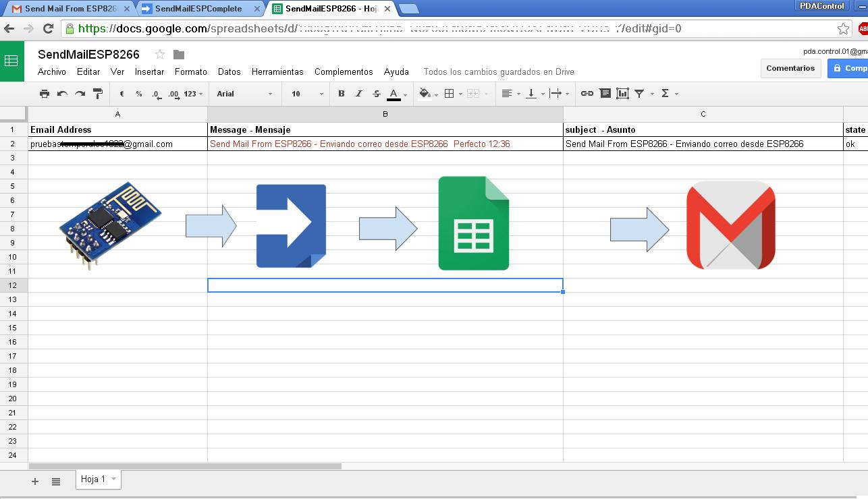This screenshot has height=499, width=868.
Task: Star the SendMailESP8266 document
Action: click(160, 55)
